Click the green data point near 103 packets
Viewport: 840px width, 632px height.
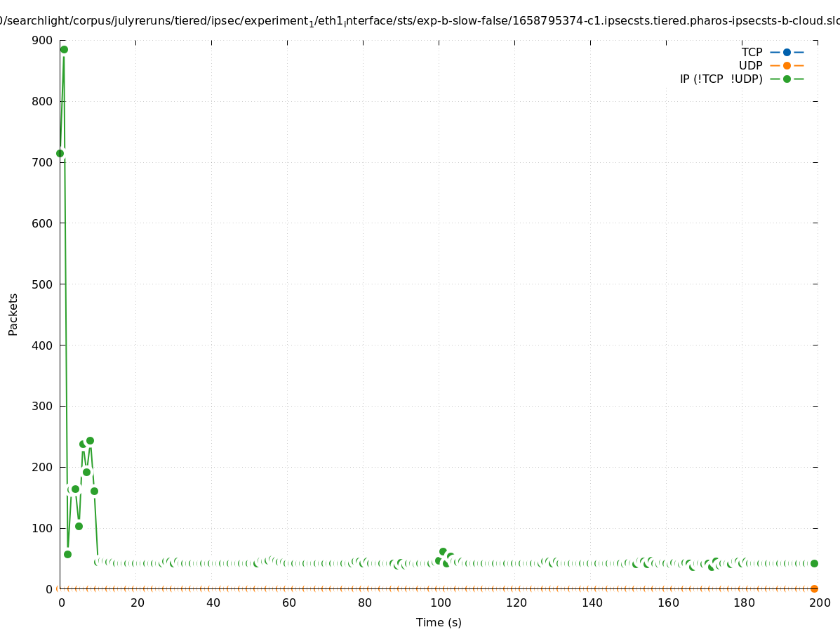click(x=79, y=526)
